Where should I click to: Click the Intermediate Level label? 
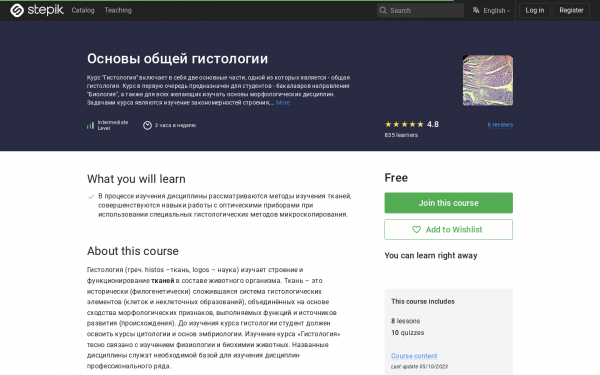pyautogui.click(x=112, y=125)
